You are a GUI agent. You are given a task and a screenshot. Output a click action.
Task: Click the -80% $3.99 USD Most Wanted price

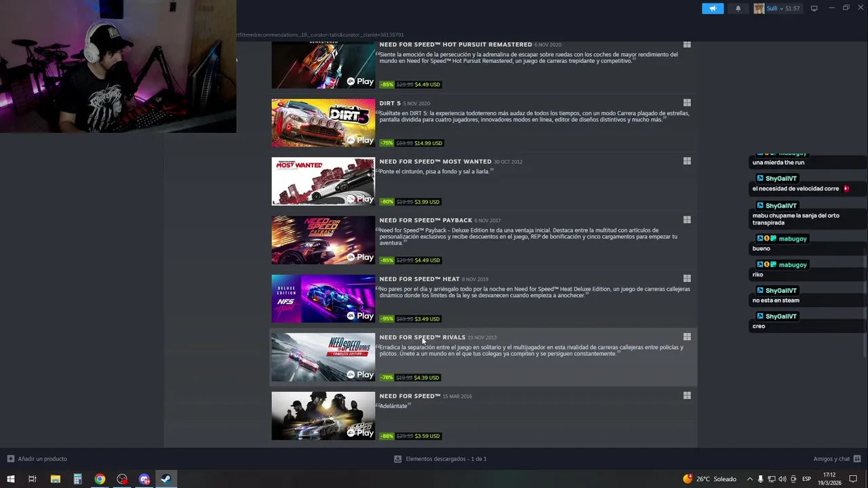click(410, 202)
